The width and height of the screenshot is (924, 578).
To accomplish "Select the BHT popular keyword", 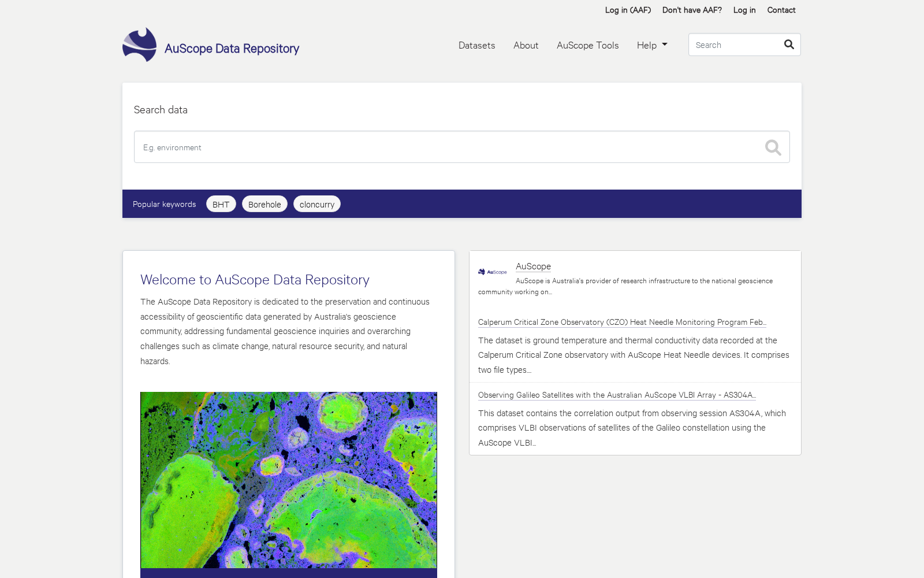I will pyautogui.click(x=221, y=204).
